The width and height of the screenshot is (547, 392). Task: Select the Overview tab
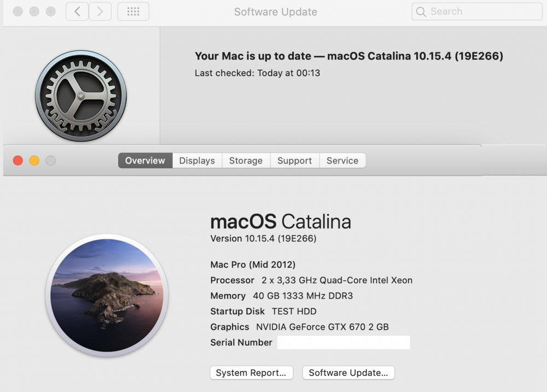[145, 160]
